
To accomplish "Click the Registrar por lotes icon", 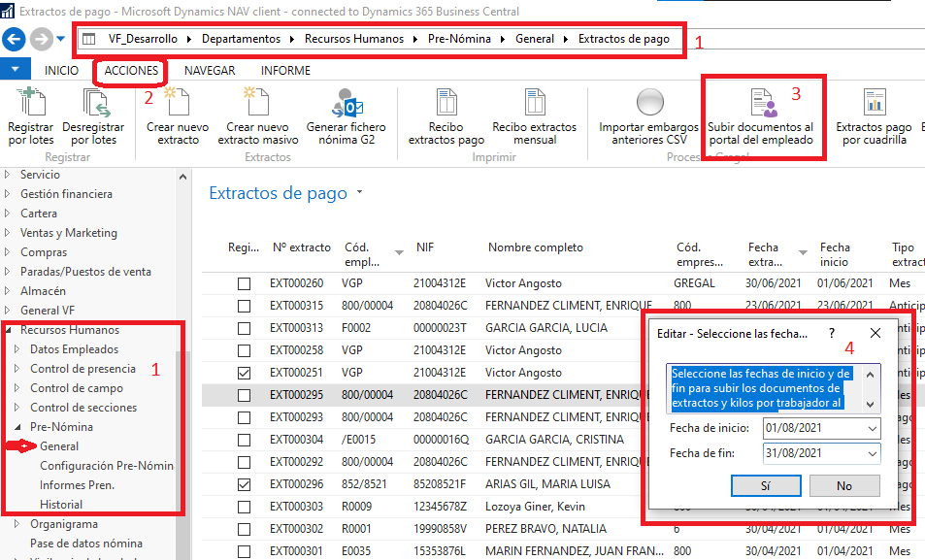I will point(30,103).
